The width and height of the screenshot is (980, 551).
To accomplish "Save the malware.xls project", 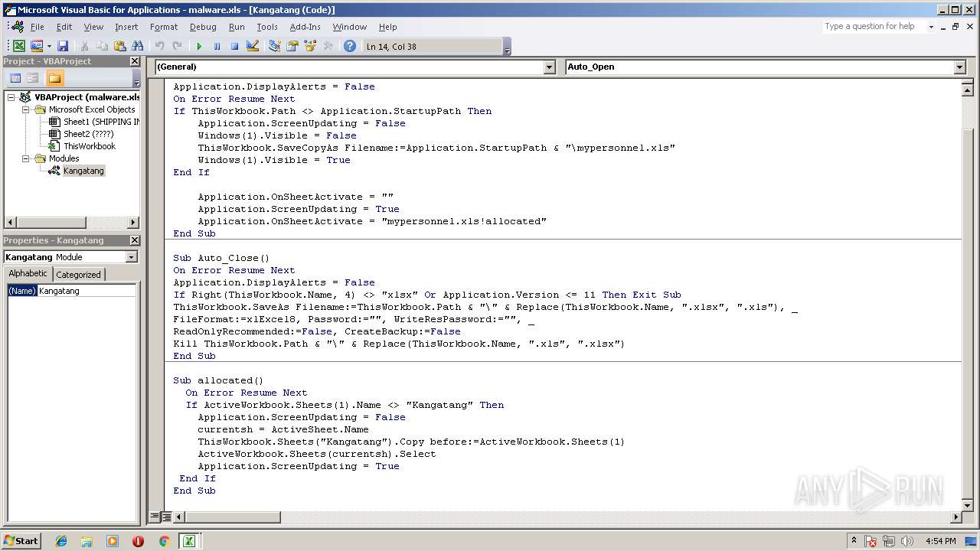I will coord(63,46).
